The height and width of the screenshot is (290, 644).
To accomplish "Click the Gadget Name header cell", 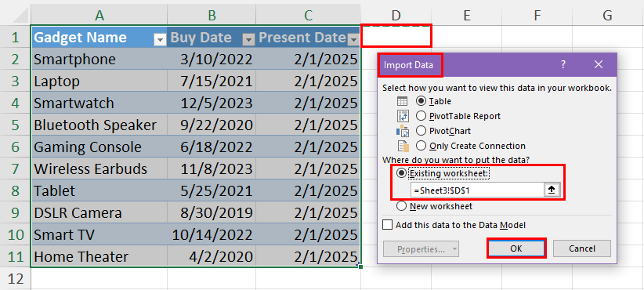I will (x=99, y=37).
